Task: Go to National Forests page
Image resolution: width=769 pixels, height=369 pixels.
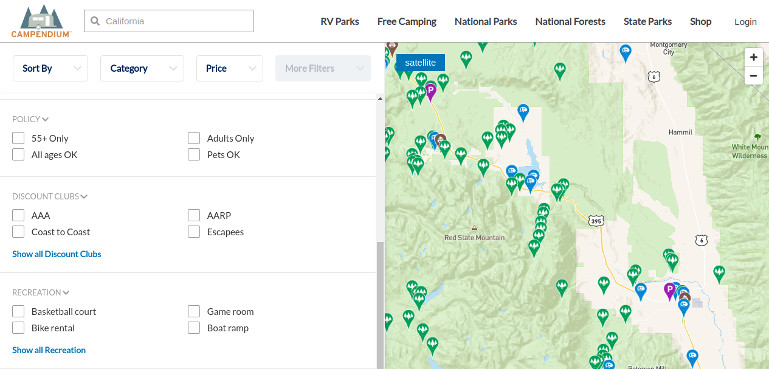Action: [570, 22]
